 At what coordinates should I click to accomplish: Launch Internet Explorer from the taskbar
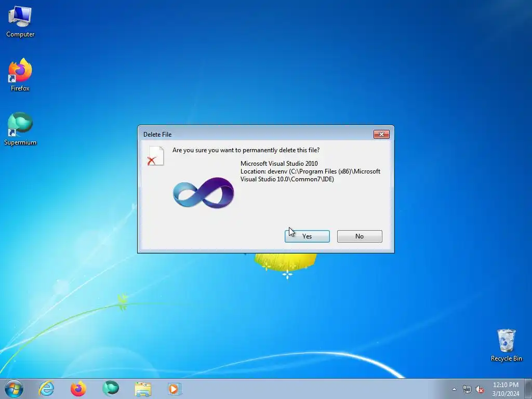(46, 389)
